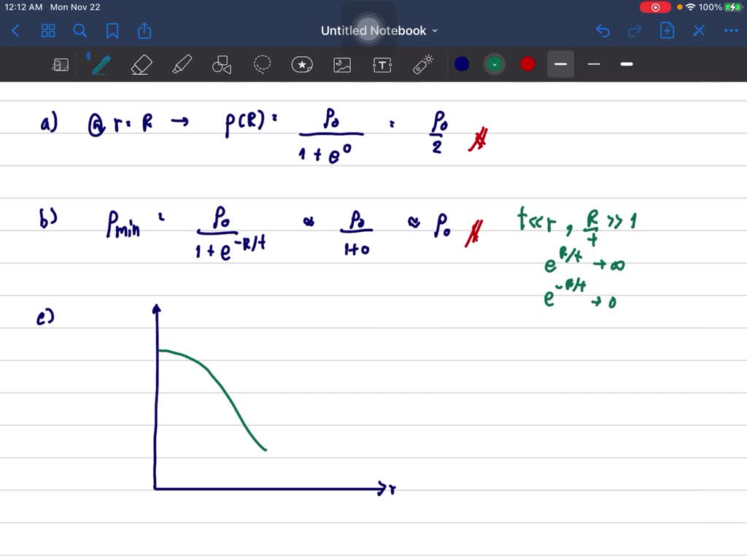The image size is (747, 560).
Task: Select the Eraser tool
Action: point(140,65)
